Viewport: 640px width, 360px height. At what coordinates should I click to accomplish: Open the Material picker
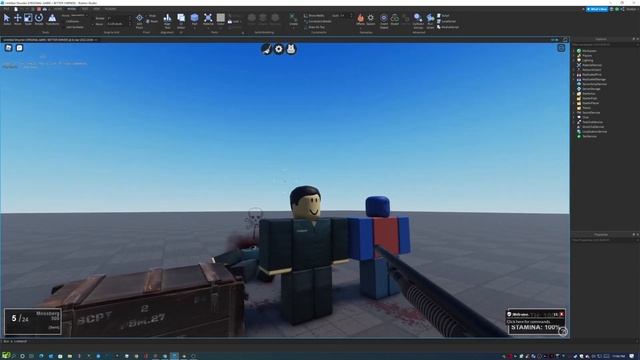pyautogui.click(x=208, y=20)
